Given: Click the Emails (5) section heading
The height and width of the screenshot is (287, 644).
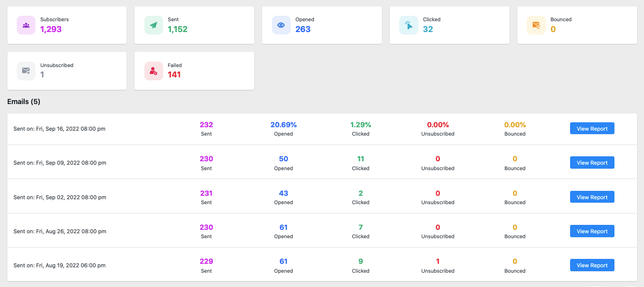Looking at the screenshot, I should [x=24, y=102].
